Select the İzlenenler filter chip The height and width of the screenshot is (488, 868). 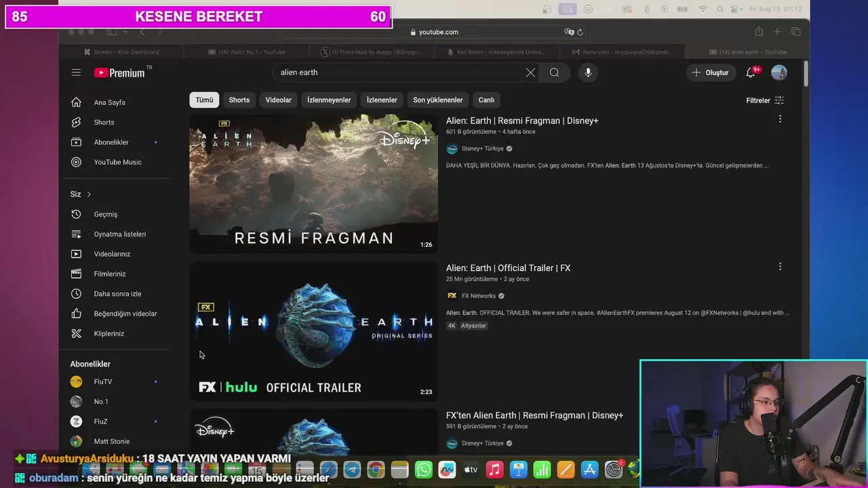click(382, 100)
